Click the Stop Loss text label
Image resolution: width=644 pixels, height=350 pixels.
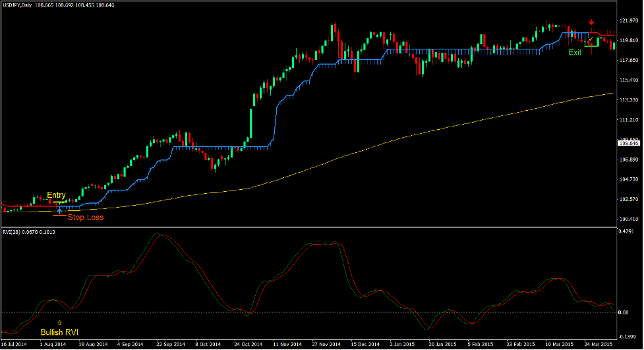(x=86, y=217)
